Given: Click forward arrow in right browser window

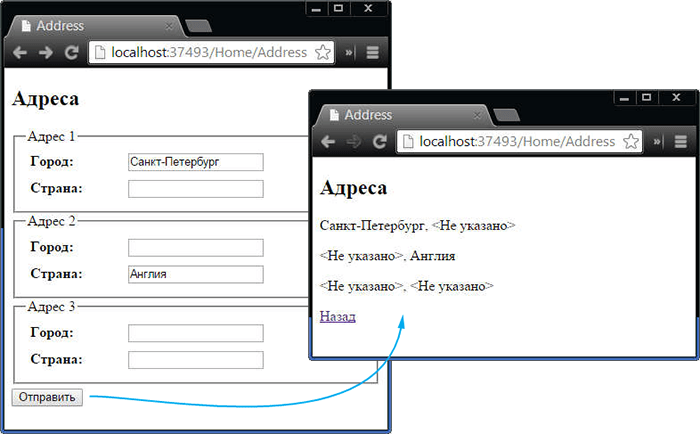Looking at the screenshot, I should (x=354, y=142).
